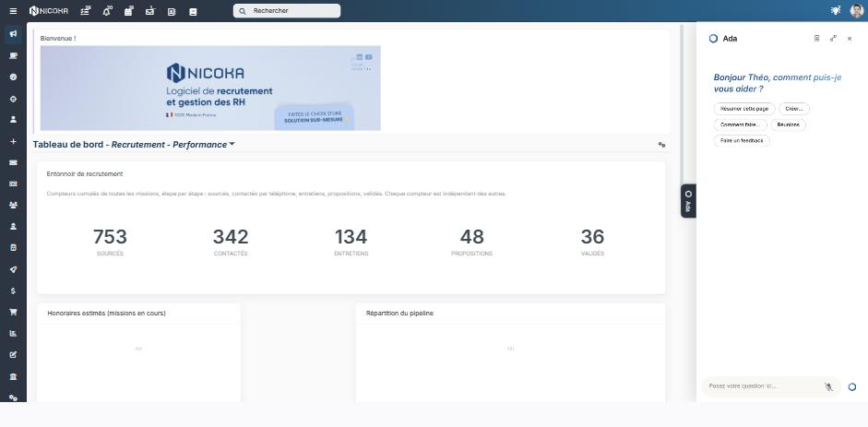The height and width of the screenshot is (427, 868).
Task: Click the 'Entonnoir de recrutement' title
Action: 85,174
